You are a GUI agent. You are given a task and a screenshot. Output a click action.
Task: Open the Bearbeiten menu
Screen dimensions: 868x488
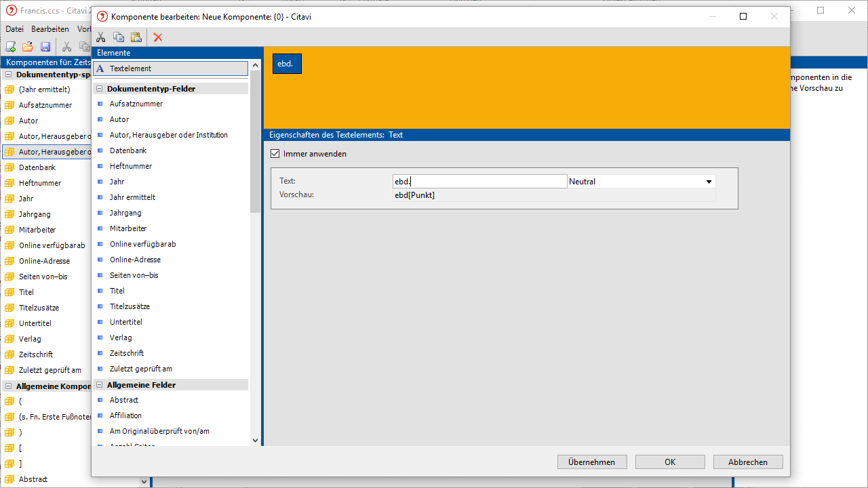click(50, 29)
